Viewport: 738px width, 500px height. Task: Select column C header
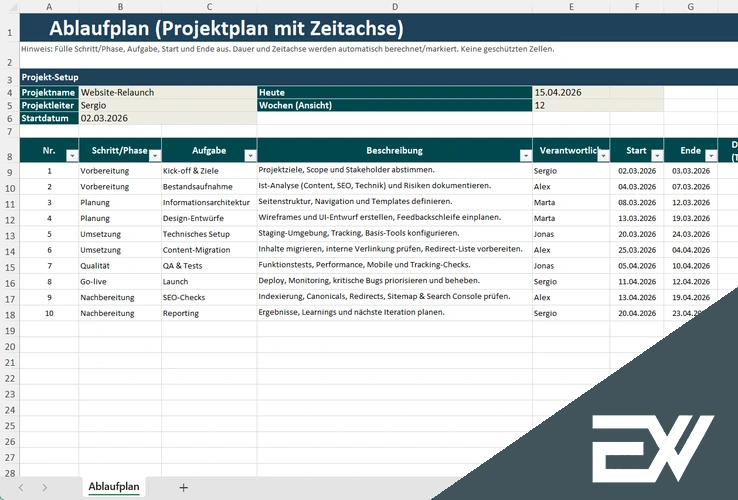pos(209,7)
